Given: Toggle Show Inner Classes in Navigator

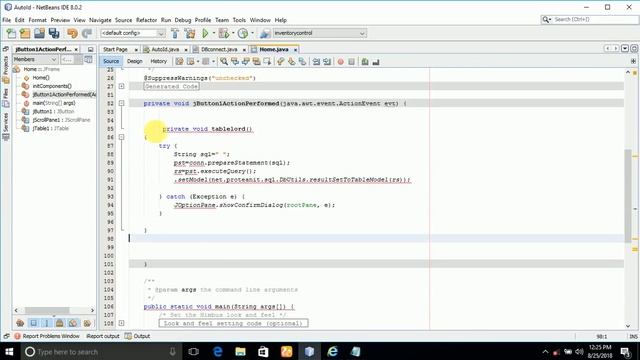Looking at the screenshot, I should click(x=73, y=323).
